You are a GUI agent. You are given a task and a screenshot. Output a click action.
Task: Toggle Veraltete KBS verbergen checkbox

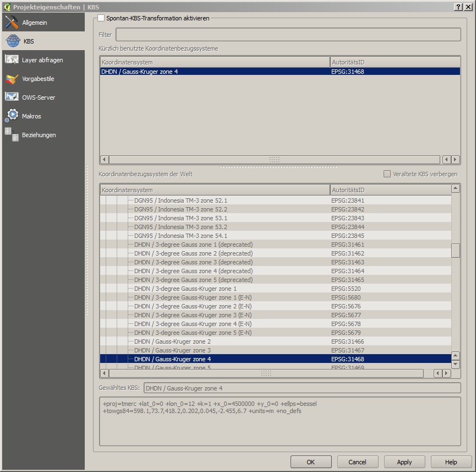click(x=387, y=174)
